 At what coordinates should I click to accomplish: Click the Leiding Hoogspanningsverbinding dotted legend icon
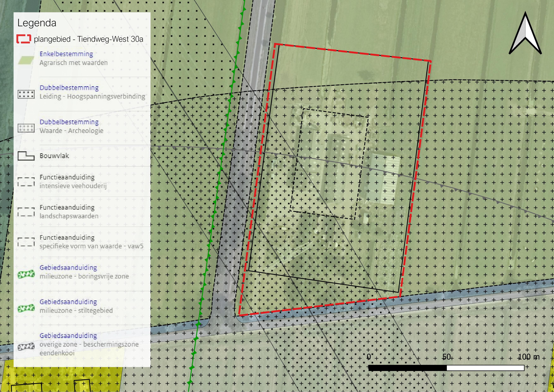point(26,94)
